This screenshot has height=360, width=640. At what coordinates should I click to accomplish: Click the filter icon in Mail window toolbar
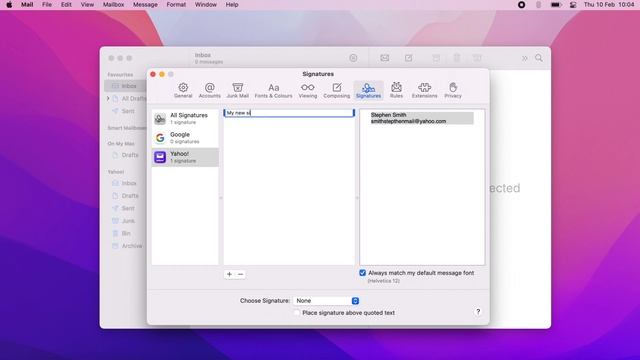(x=353, y=58)
